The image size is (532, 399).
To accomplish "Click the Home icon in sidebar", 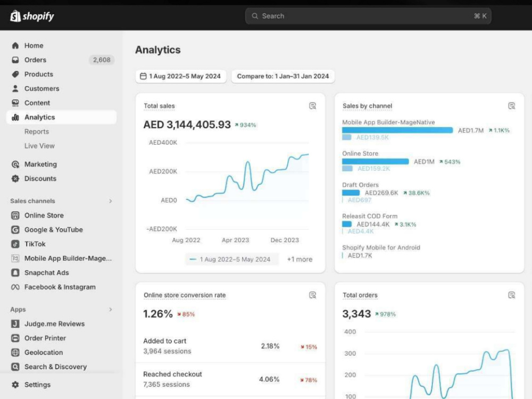I will 15,45.
